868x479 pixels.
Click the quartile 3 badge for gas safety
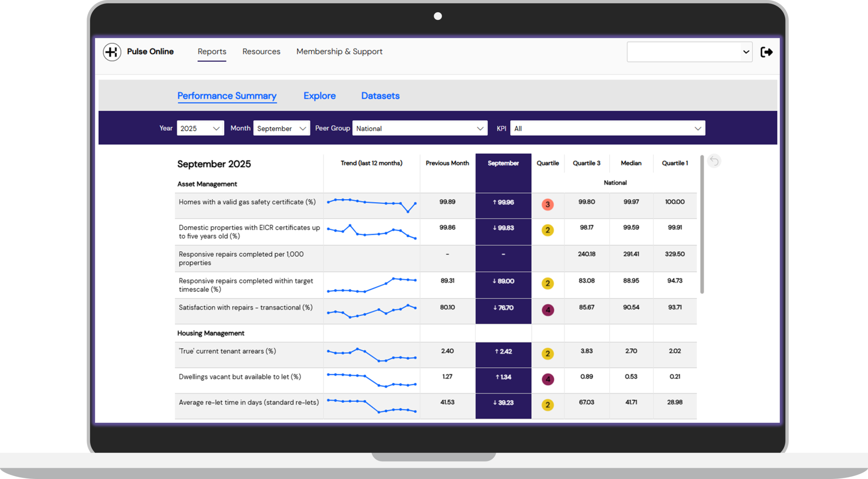pos(547,205)
